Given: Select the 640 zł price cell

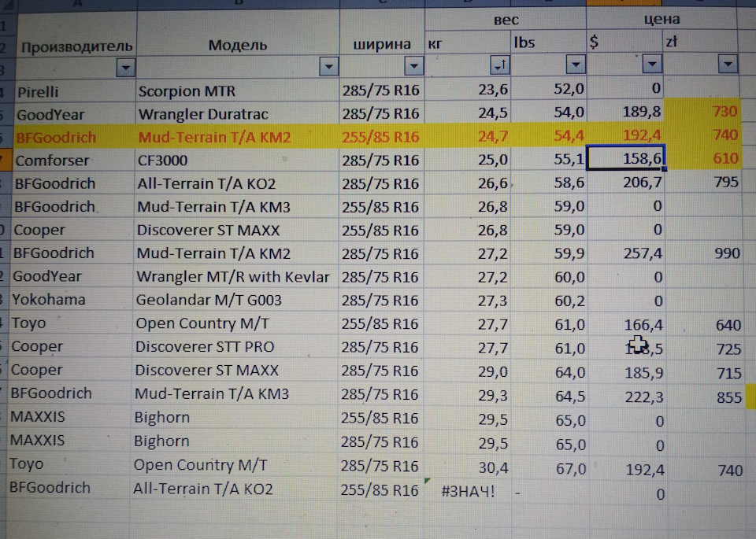Looking at the screenshot, I should 705,325.
